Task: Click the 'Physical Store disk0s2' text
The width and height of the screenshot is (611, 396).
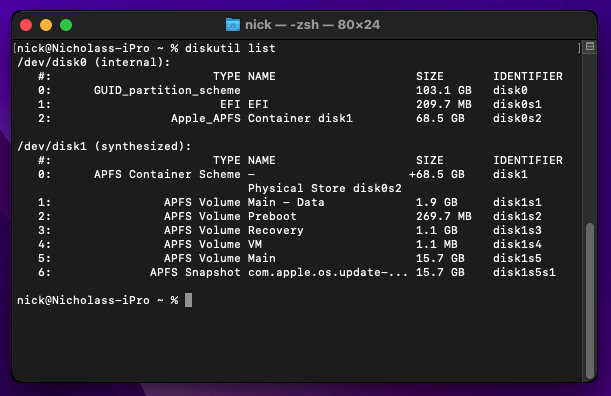Action: [x=325, y=188]
